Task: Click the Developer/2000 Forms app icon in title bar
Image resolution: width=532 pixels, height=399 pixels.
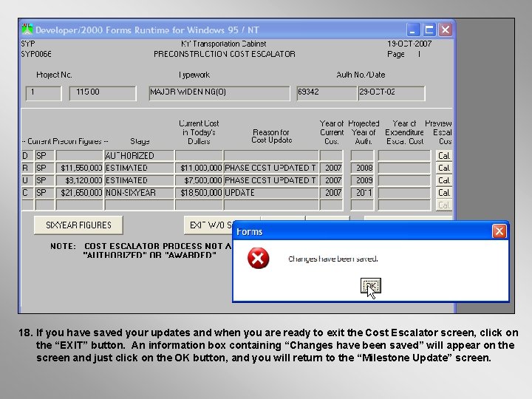Action: [x=27, y=30]
